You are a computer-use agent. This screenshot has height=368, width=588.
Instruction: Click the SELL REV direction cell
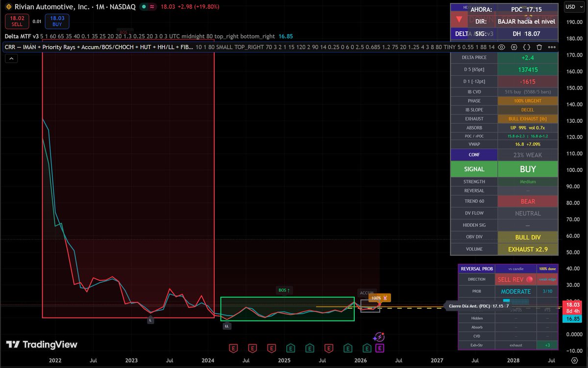pos(515,279)
